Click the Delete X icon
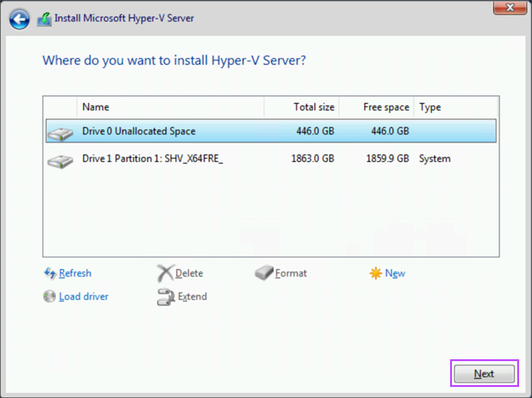 [x=165, y=273]
